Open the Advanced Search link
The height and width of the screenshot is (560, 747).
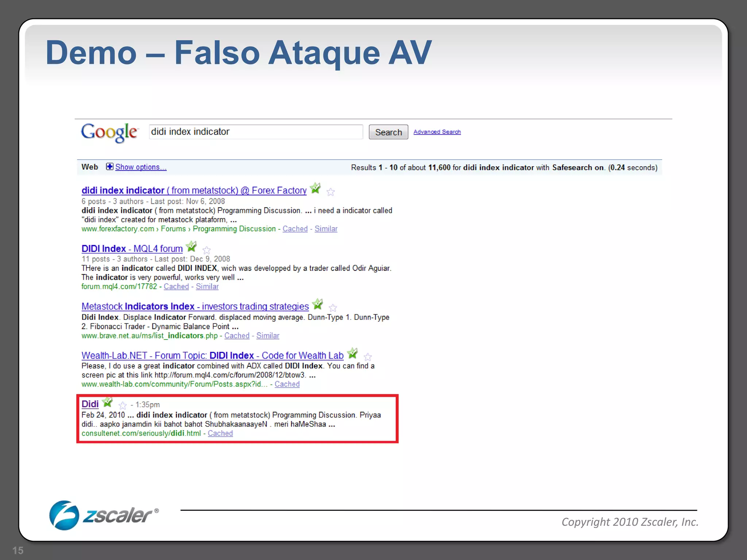[437, 132]
